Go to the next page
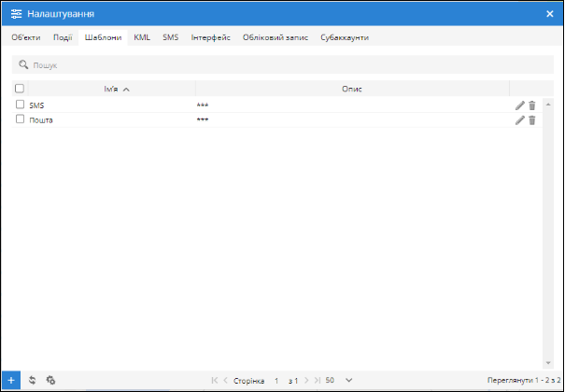The height and width of the screenshot is (392, 565). 306,380
